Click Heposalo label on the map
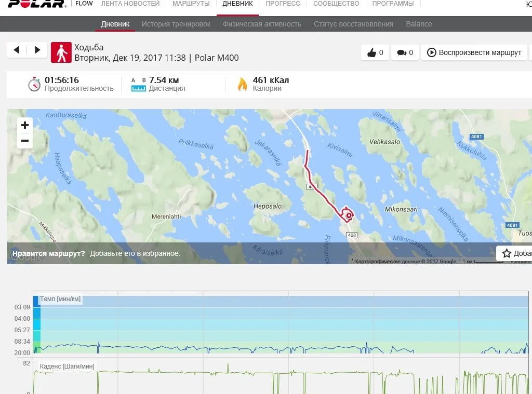This screenshot has width=532, height=394. pyautogui.click(x=268, y=206)
